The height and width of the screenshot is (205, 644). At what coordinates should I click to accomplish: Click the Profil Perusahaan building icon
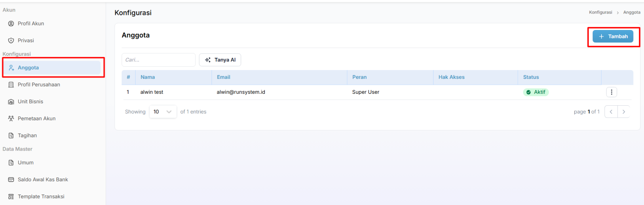(11, 85)
